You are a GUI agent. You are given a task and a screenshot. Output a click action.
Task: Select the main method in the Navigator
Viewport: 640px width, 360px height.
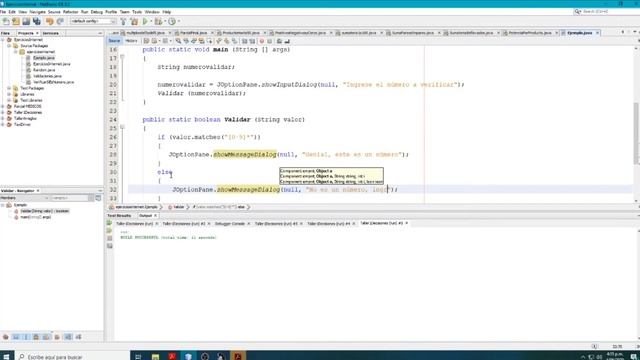(x=35, y=217)
